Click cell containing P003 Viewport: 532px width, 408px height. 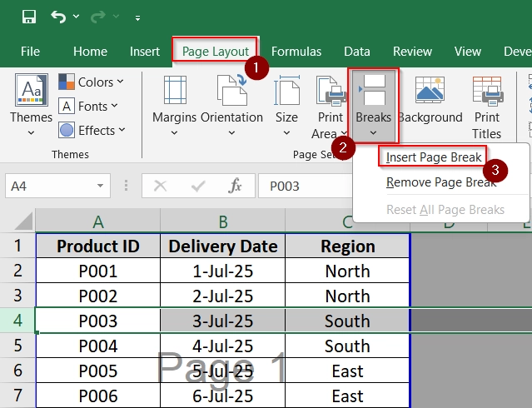(97, 321)
